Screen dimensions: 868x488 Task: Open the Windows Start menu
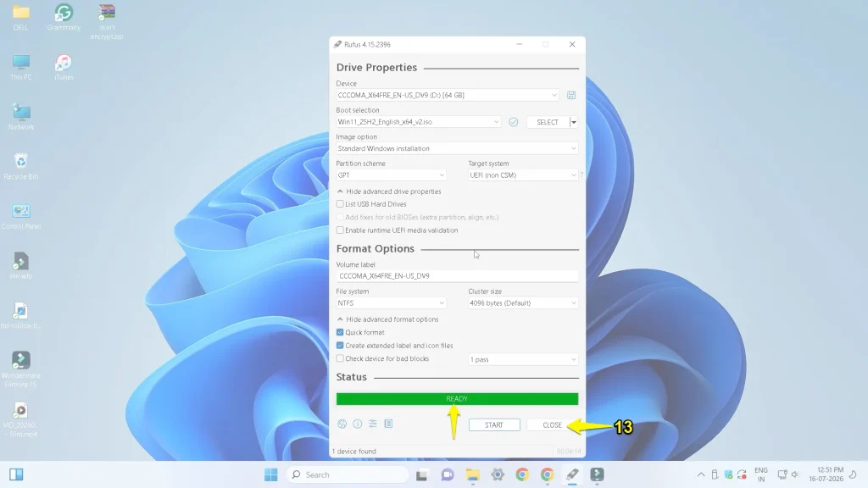(270, 474)
